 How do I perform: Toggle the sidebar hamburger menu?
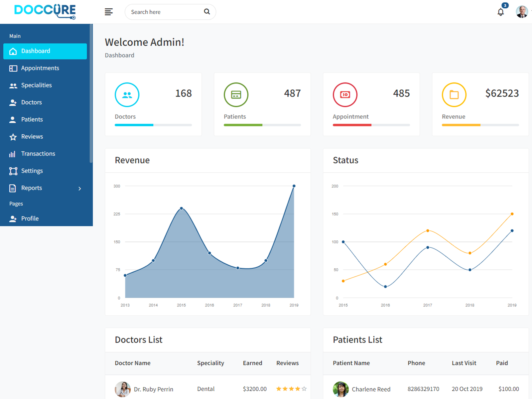point(108,12)
